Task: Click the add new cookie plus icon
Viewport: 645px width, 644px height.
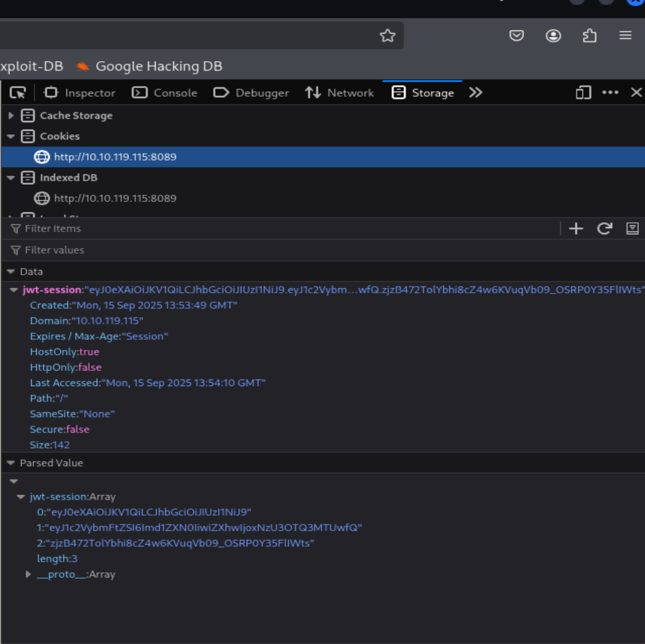Action: (576, 228)
